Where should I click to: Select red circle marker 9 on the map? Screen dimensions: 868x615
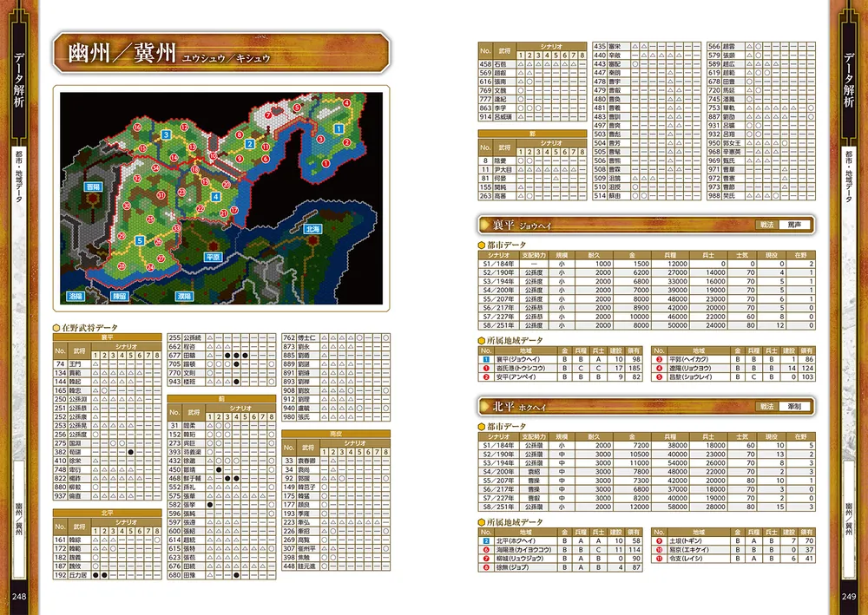click(x=240, y=159)
